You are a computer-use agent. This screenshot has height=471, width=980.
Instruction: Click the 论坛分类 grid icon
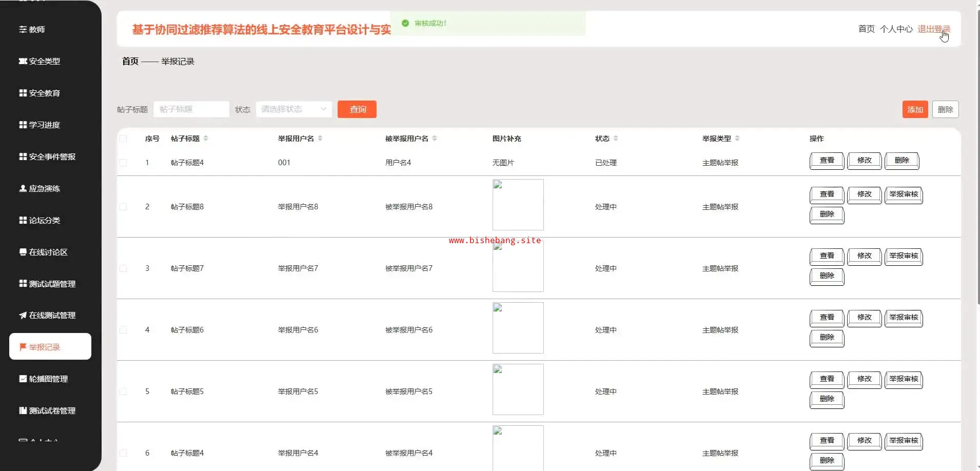coord(23,221)
